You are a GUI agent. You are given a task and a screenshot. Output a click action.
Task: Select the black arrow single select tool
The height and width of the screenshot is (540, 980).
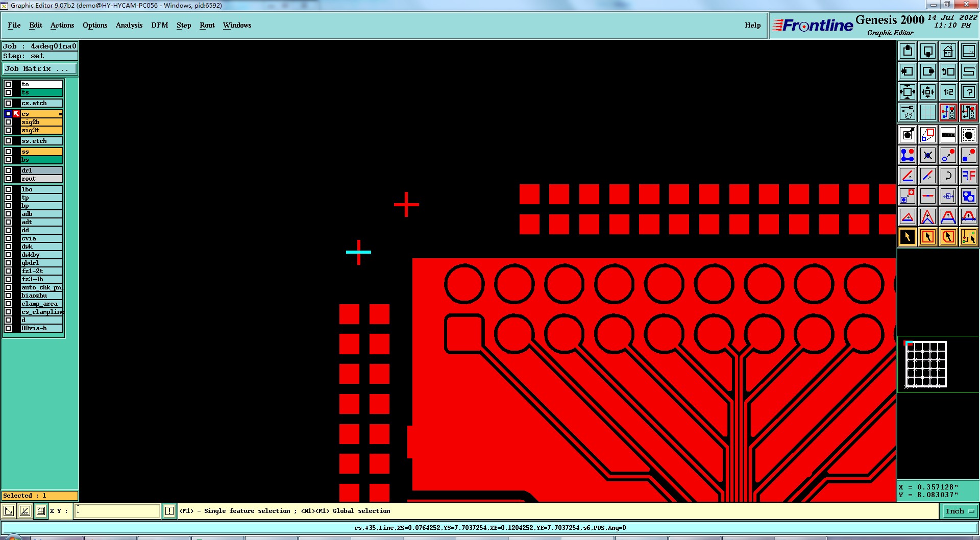pos(908,237)
